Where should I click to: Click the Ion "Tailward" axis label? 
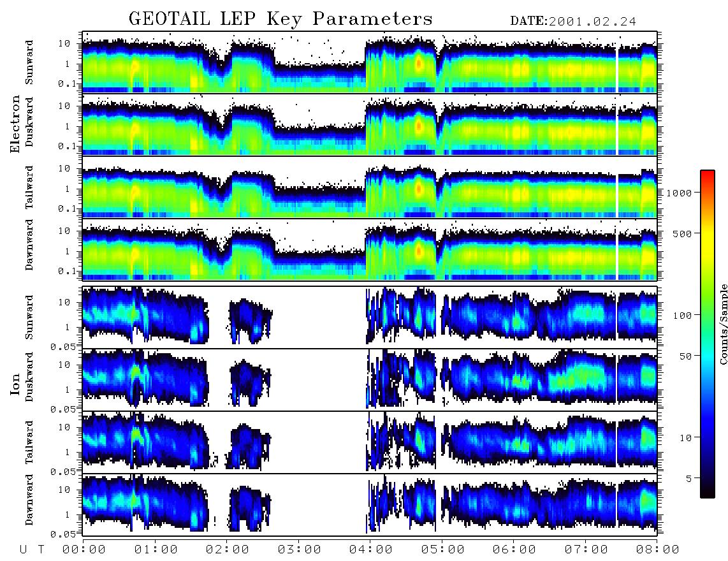[x=29, y=442]
